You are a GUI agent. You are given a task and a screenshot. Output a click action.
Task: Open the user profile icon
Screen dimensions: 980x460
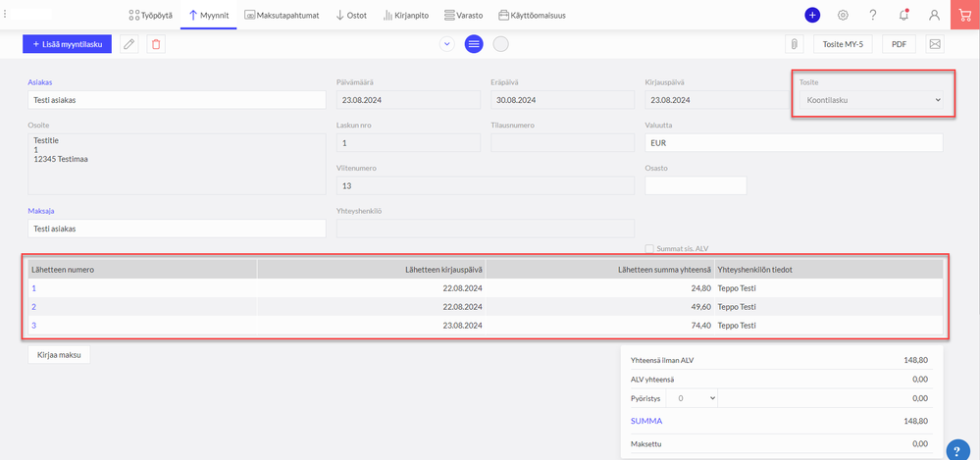tap(934, 16)
